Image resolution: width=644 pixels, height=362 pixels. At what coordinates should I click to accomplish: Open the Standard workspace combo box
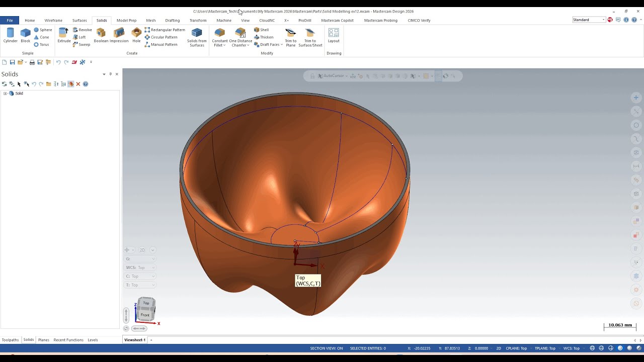589,20
